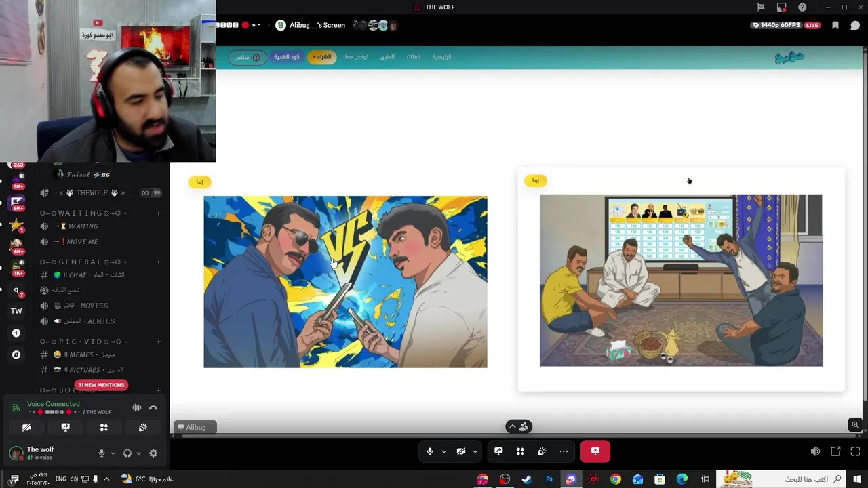
Task: Select Alibug__'s Screen stream title
Action: [x=317, y=25]
